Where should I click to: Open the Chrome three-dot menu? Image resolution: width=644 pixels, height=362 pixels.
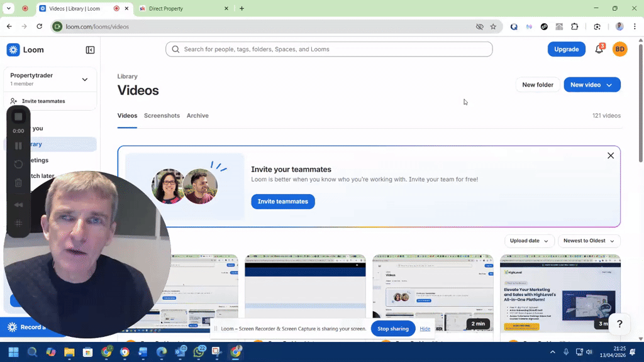click(x=635, y=26)
